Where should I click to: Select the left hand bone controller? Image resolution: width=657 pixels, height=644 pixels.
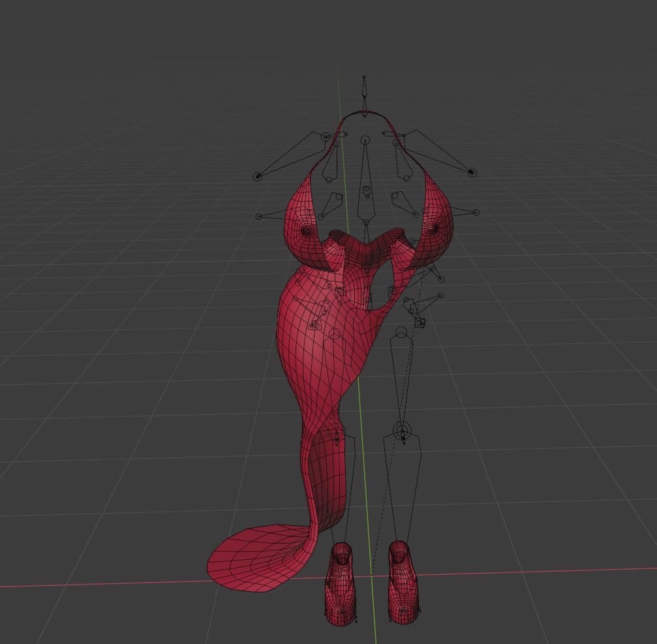[258, 176]
